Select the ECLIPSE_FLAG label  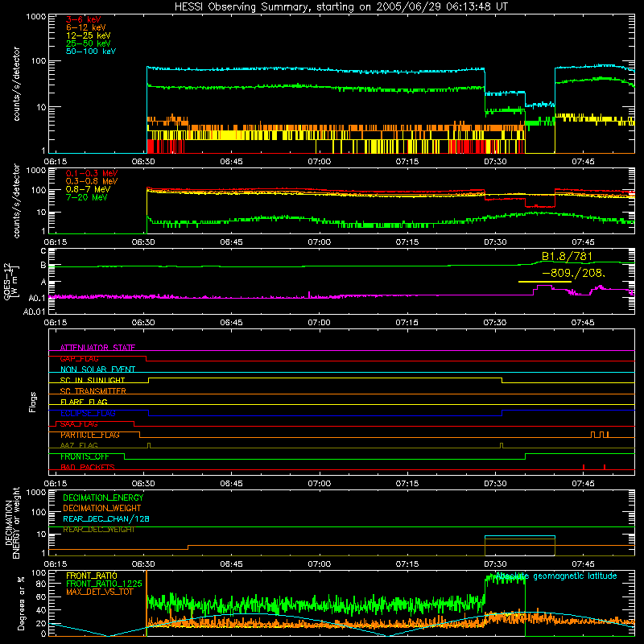(x=88, y=413)
